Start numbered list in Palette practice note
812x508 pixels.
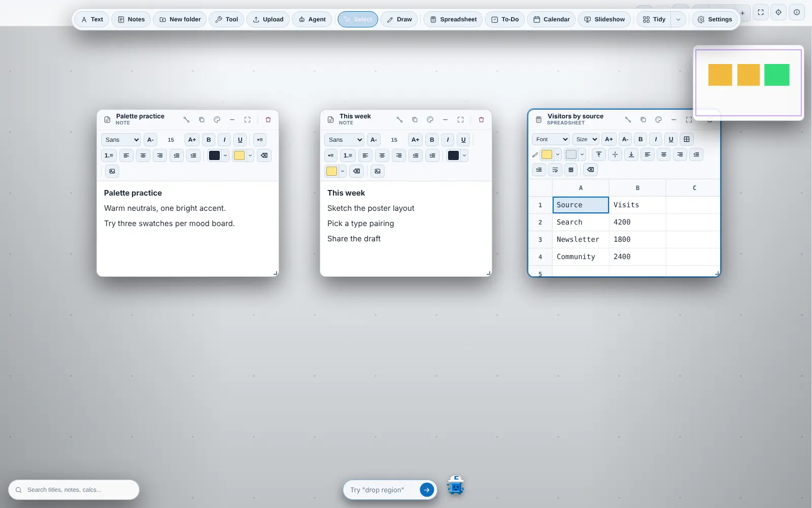[x=109, y=155]
